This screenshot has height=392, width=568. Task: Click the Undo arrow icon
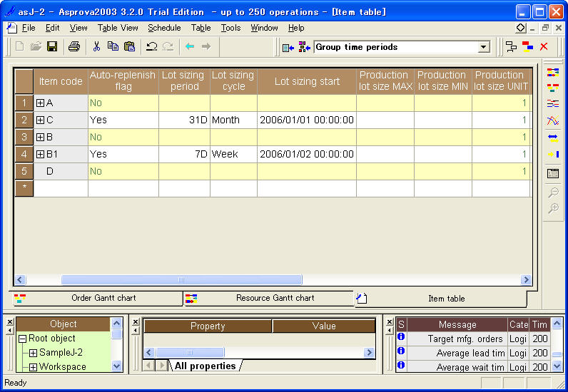(x=151, y=47)
